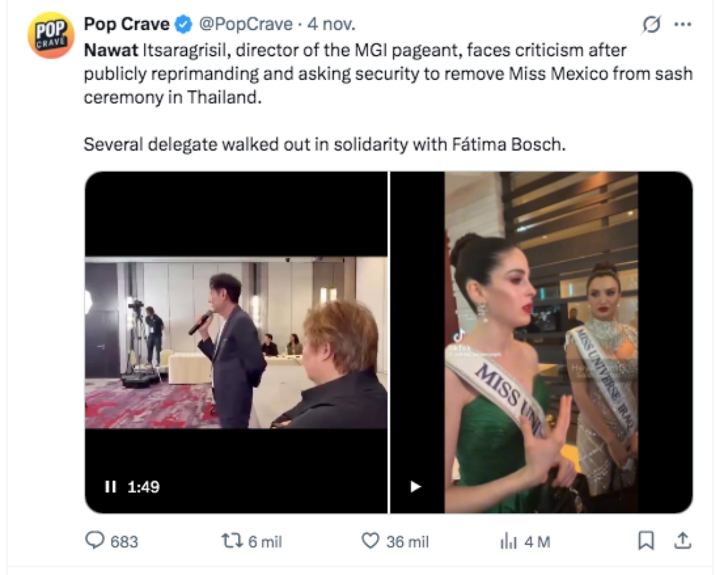
Task: Click the tweet text about Fátima Bosch
Action: coord(325,146)
